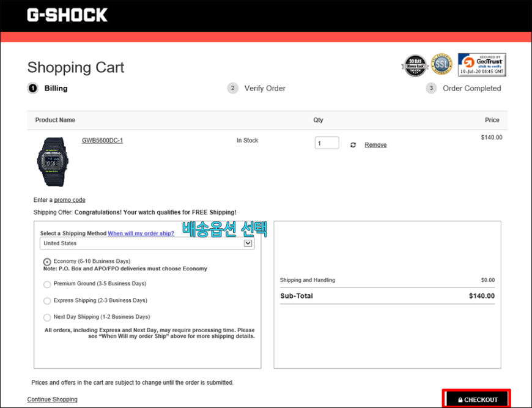
Task: Click the Sub-Total label
Action: 297,296
